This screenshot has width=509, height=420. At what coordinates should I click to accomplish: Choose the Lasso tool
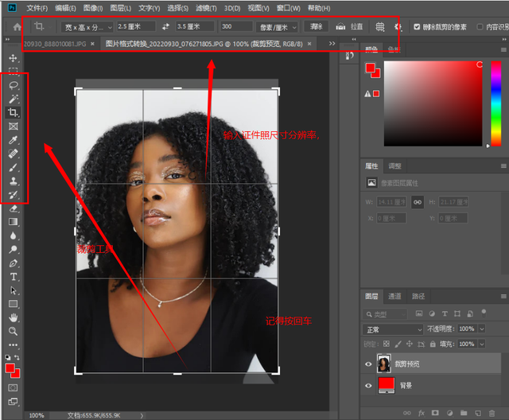14,84
